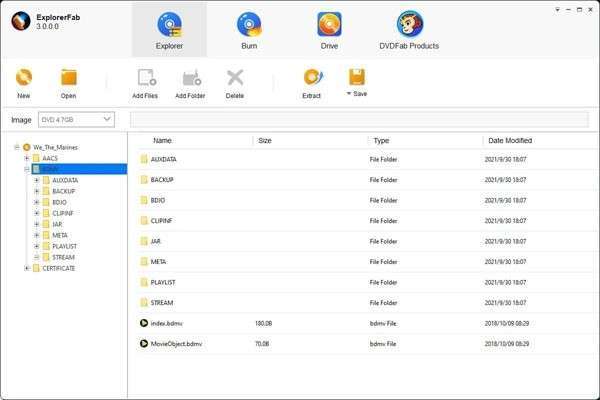The image size is (600, 400).
Task: Click the 70.0B size value
Action: [x=262, y=344]
